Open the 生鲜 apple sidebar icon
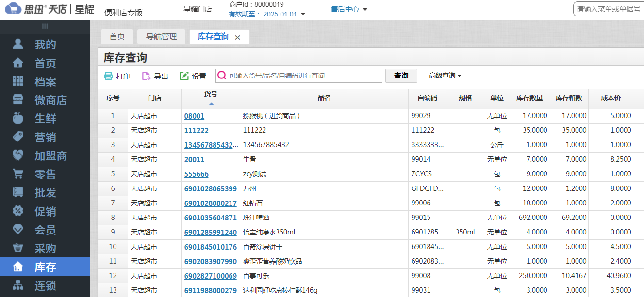This screenshot has height=297, width=644. (18, 118)
